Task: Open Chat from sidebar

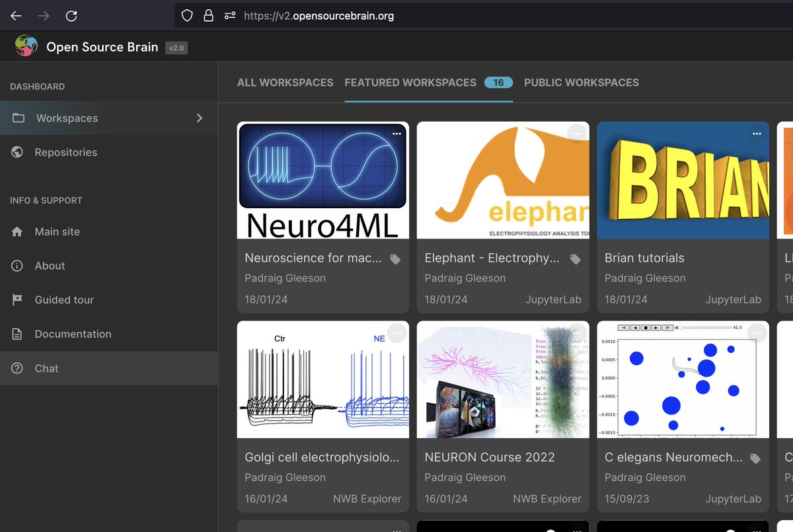Action: [x=109, y=368]
